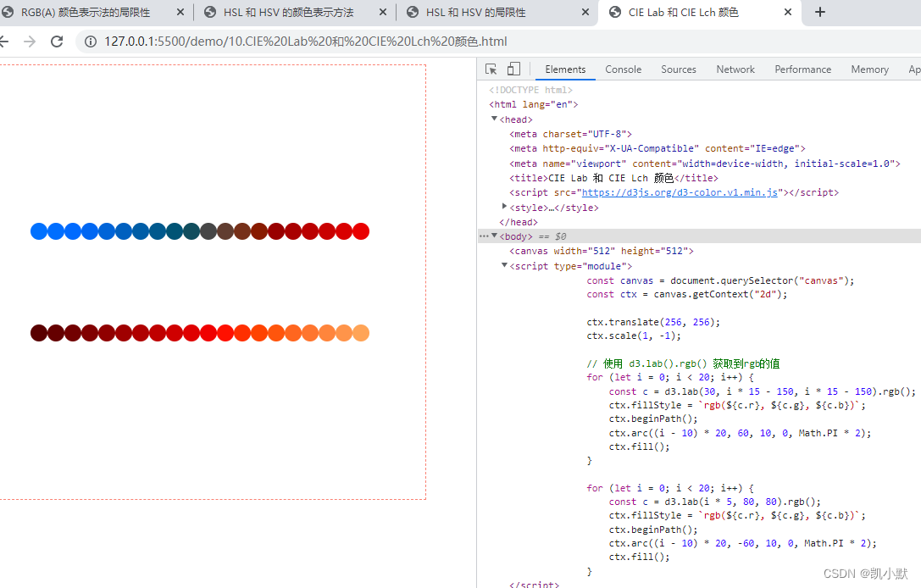The width and height of the screenshot is (921, 588).
Task: Click the gray circle in the top row
Action: click(208, 231)
